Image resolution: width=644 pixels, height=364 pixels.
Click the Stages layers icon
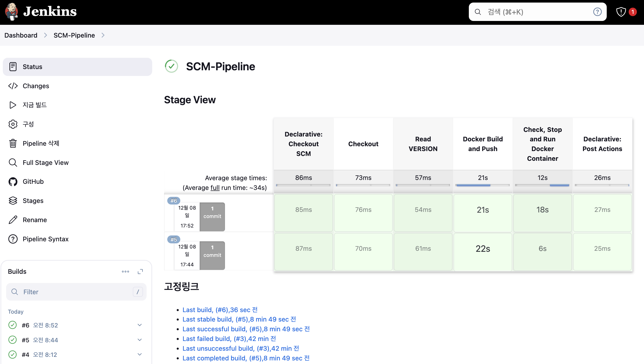point(13,201)
